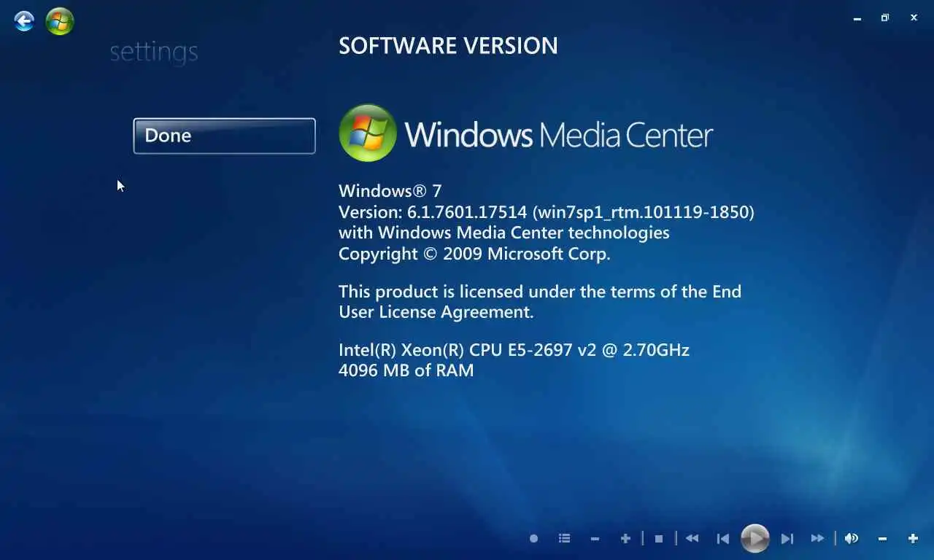Click the 'settings' breadcrumb text
The height and width of the screenshot is (560, 934).
(x=154, y=52)
